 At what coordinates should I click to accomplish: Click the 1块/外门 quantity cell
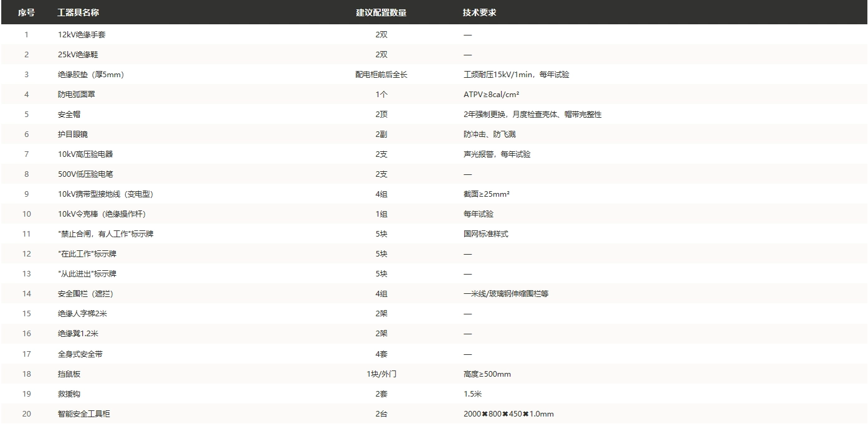point(381,374)
